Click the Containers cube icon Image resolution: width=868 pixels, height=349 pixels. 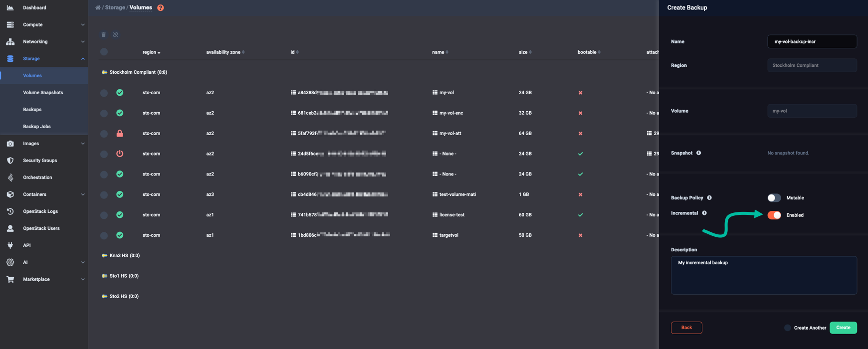[x=10, y=194]
